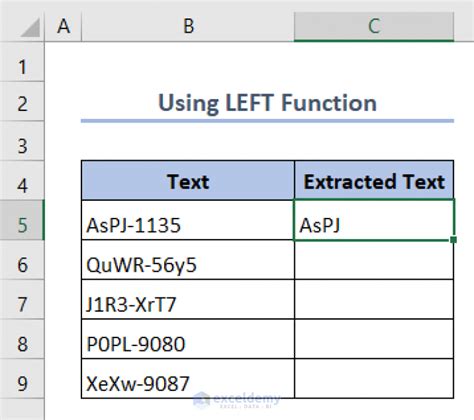Select row 6 header
The width and height of the screenshot is (474, 420).
click(22, 260)
